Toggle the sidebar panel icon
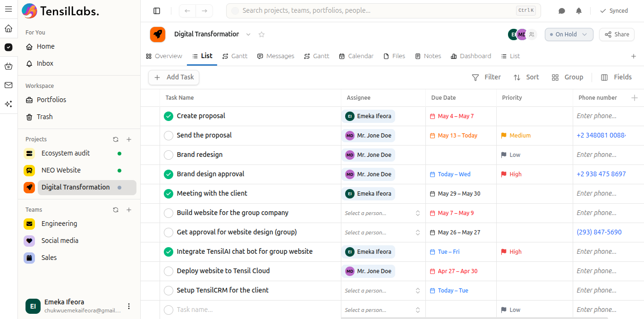The width and height of the screenshot is (644, 319). click(157, 11)
